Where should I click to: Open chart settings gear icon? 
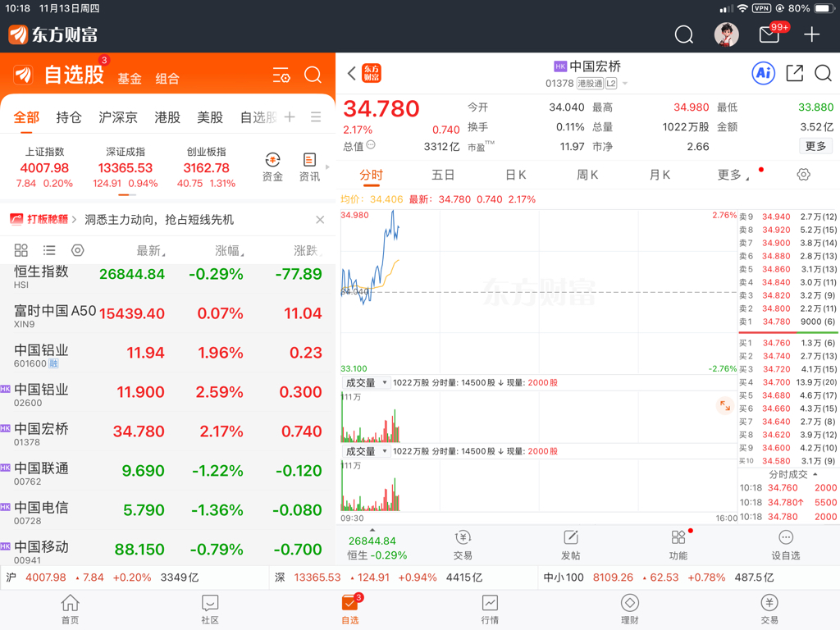[803, 175]
